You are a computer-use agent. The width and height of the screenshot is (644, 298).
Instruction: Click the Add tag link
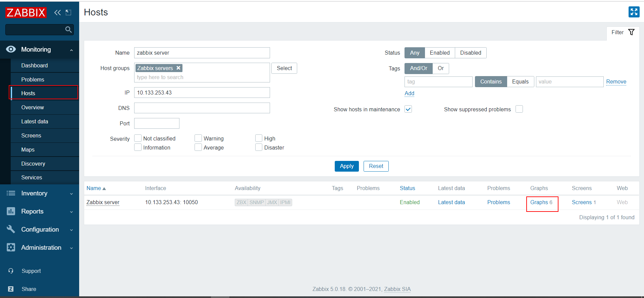[409, 94]
